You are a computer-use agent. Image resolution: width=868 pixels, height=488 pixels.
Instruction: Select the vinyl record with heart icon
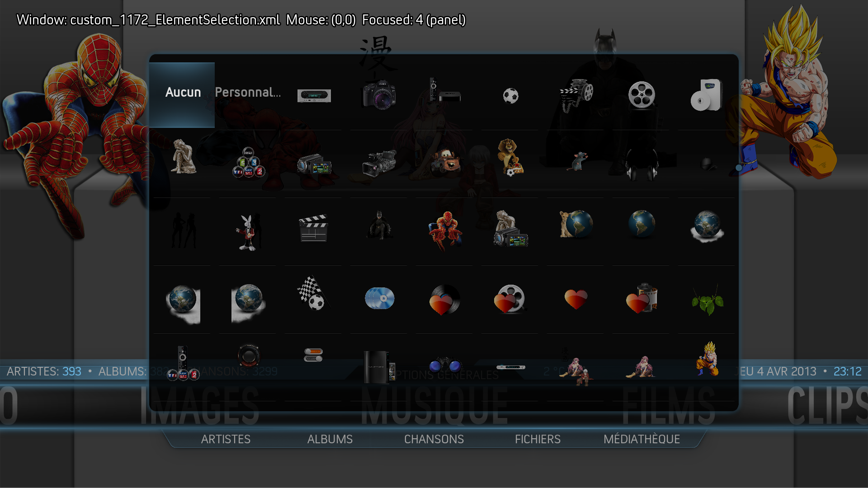[x=445, y=300]
